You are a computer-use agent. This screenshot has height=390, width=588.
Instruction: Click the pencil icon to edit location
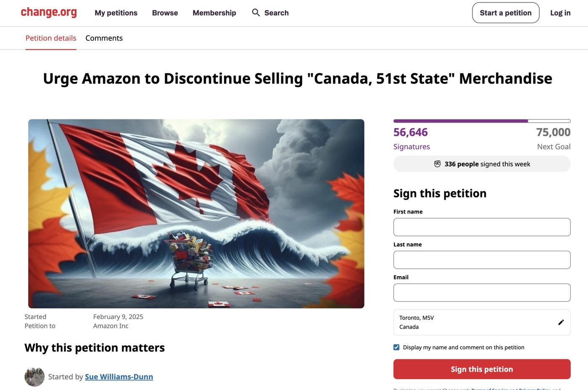tap(561, 322)
